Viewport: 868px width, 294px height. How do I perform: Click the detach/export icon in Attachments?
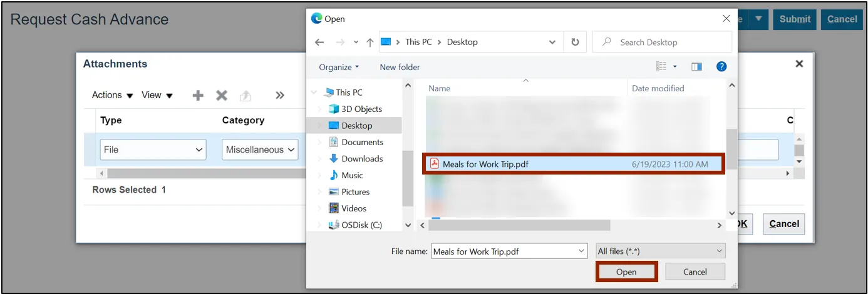coord(246,96)
